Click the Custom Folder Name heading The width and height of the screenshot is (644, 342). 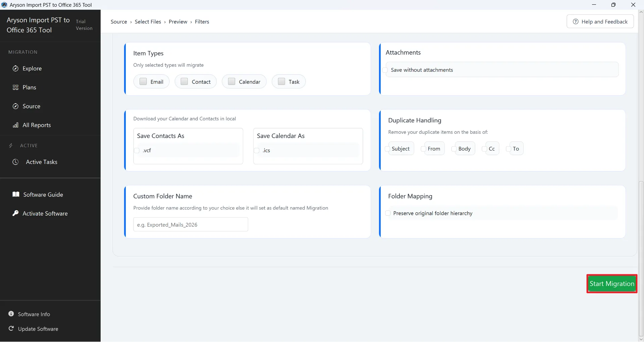tap(163, 196)
